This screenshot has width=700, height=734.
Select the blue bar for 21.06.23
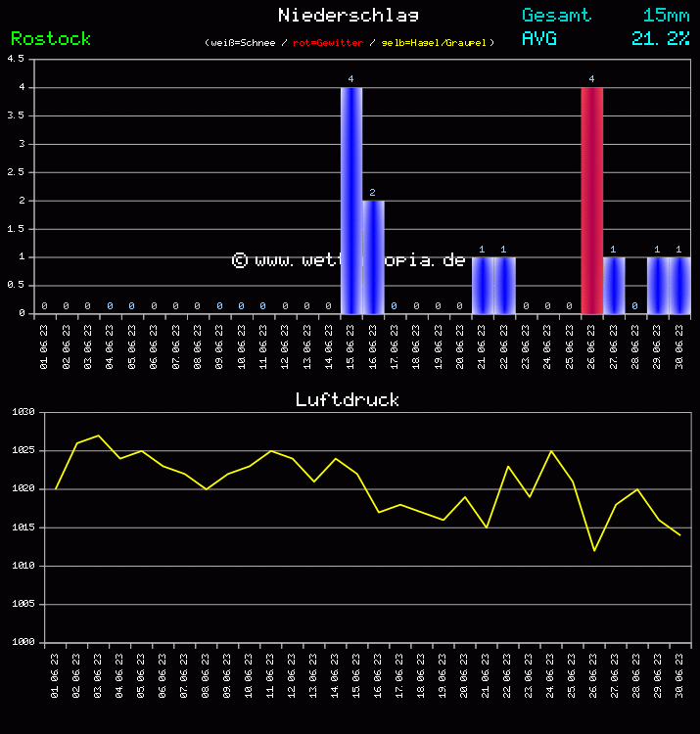[x=482, y=286]
